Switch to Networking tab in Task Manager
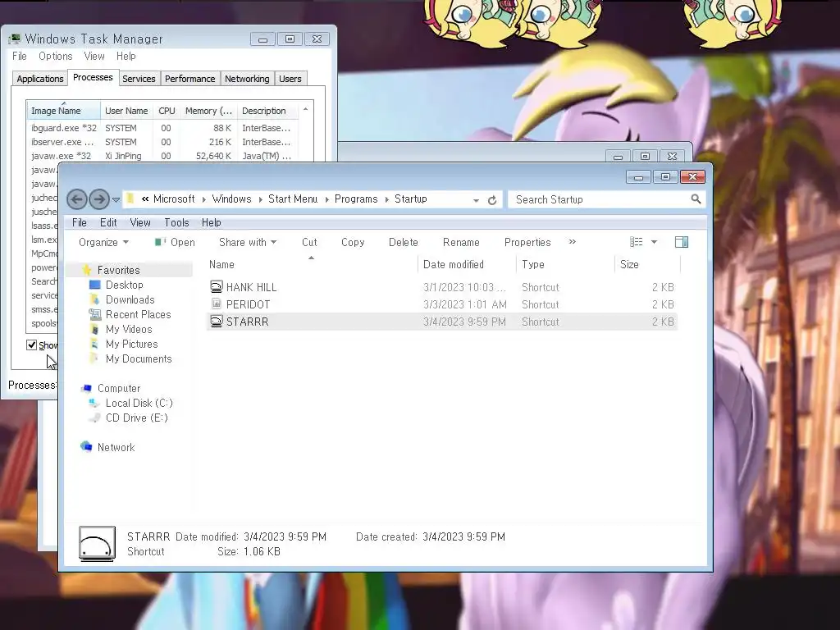The height and width of the screenshot is (630, 840). coord(247,79)
